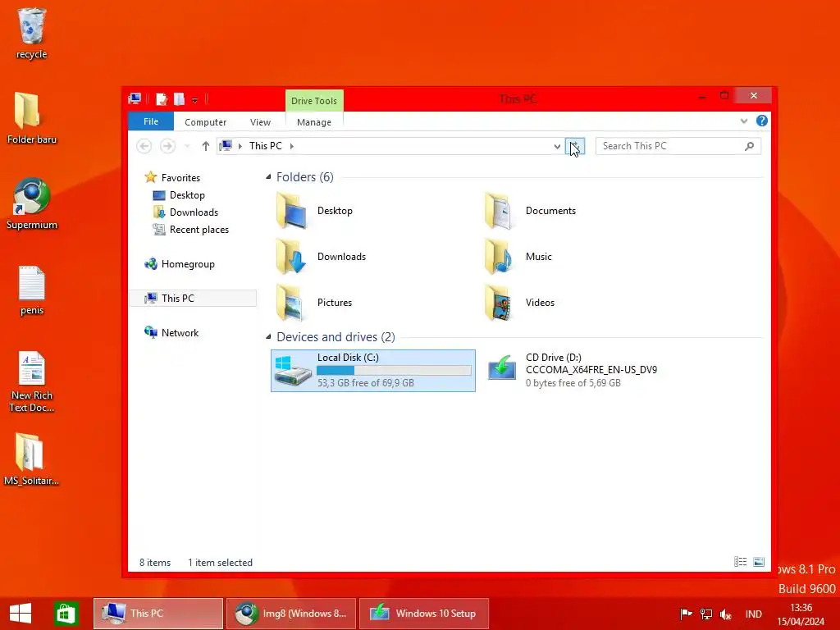
Task: Open the recent locations dropdown arrow
Action: [187, 146]
